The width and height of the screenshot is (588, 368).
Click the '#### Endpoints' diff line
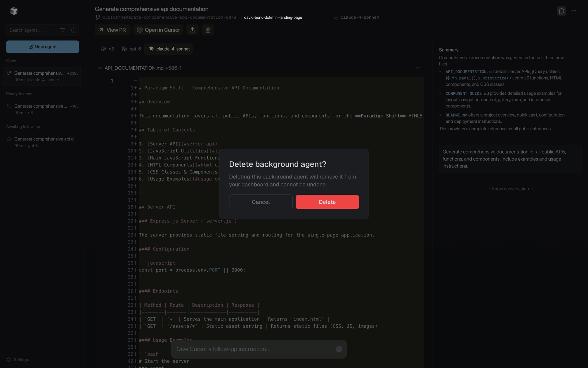[x=158, y=291]
